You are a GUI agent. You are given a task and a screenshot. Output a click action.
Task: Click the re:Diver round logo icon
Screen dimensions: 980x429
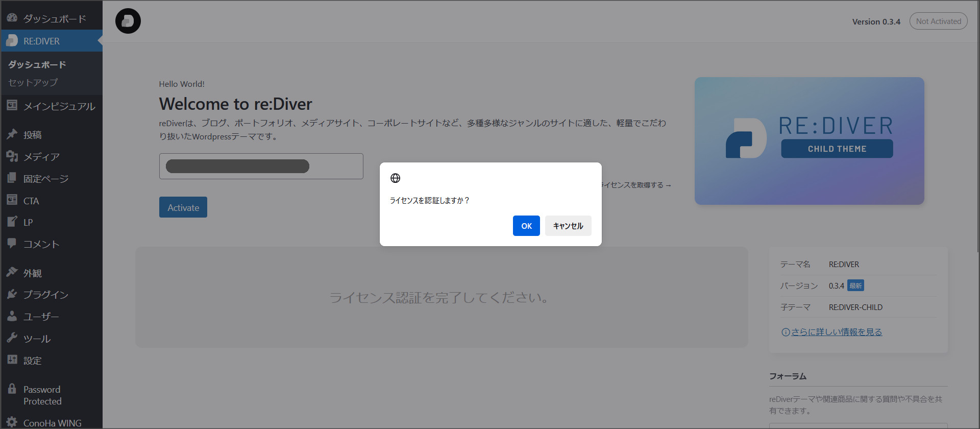(x=128, y=21)
